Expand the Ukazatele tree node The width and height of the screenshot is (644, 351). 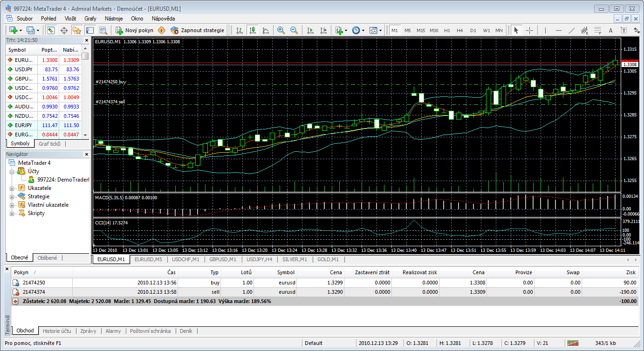[12, 189]
